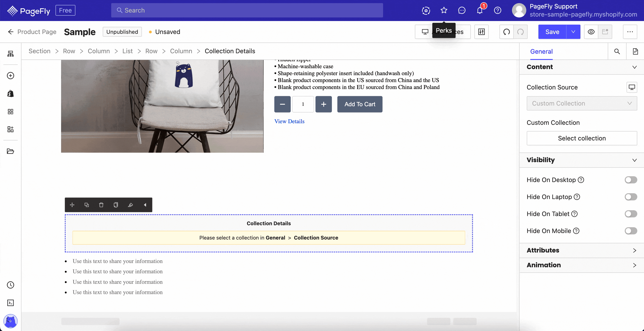Click the Add To Cart button

click(x=360, y=104)
